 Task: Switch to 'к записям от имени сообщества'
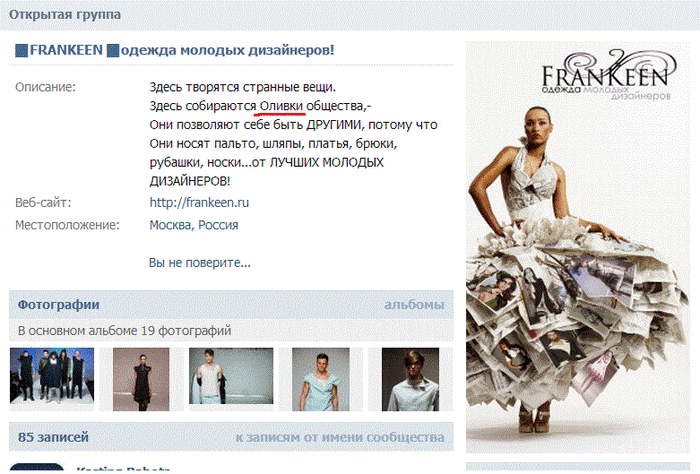[x=340, y=437]
